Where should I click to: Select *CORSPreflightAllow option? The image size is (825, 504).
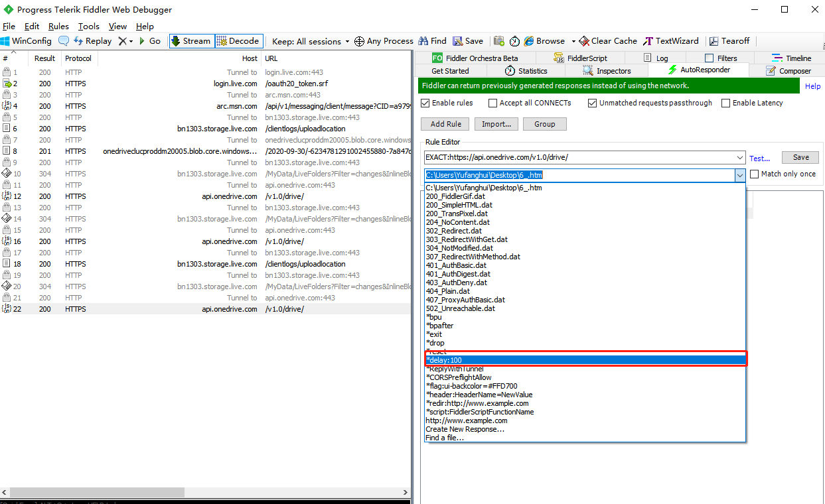pyautogui.click(x=584, y=377)
